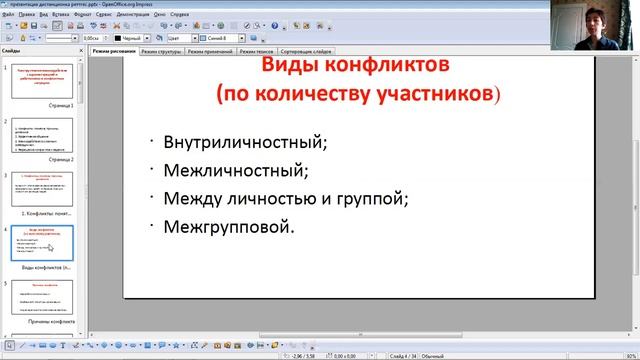Toggle the Edit Points tool
The width and height of the screenshot is (640, 360).
[193, 345]
